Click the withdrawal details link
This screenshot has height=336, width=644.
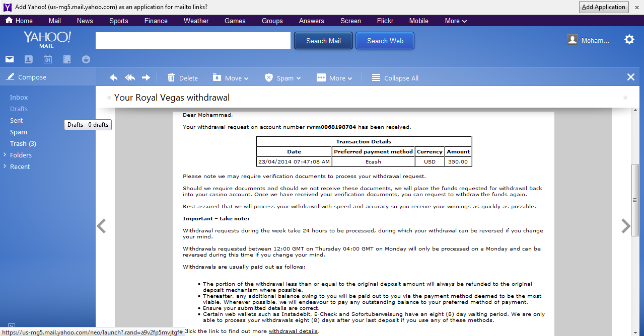click(293, 331)
